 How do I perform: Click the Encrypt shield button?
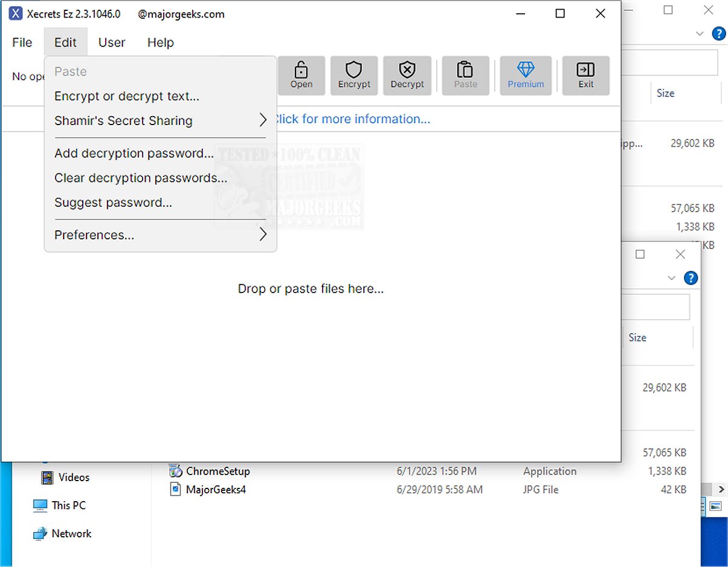354,76
